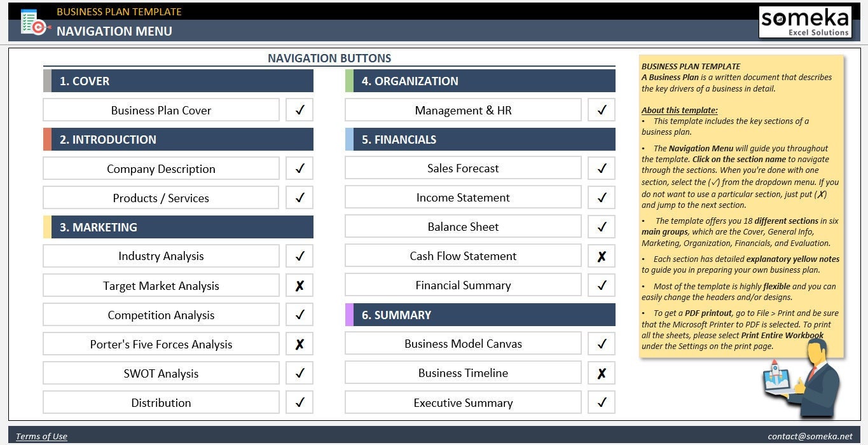
Task: Click the Someka Excel Solutions logo
Action: (x=805, y=21)
